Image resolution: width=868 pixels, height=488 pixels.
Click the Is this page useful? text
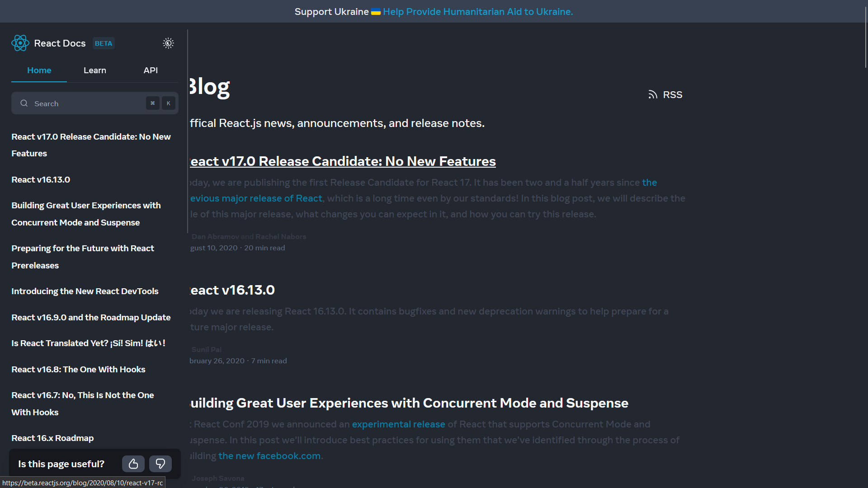pyautogui.click(x=61, y=464)
